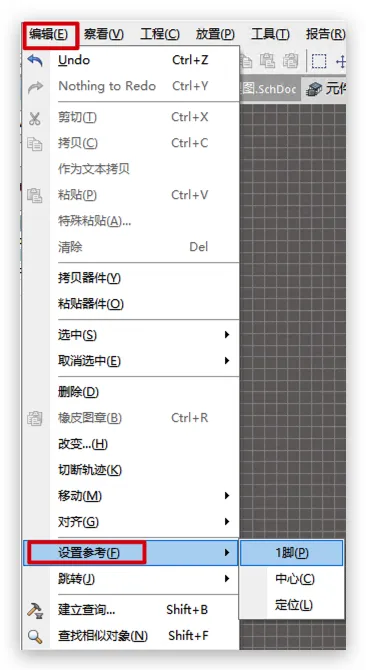Click the dashed rectangle selection toolbar icon
Image resolution: width=366 pixels, height=670 pixels.
click(x=319, y=61)
